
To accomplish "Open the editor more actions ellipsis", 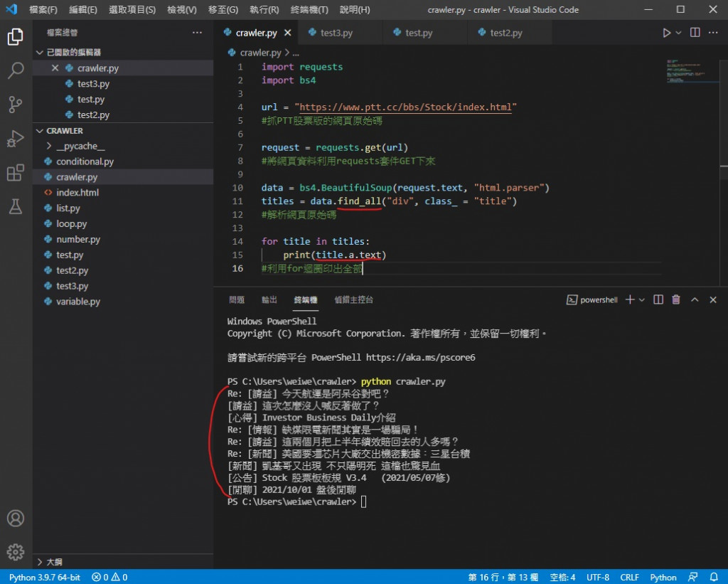I will pyautogui.click(x=713, y=33).
